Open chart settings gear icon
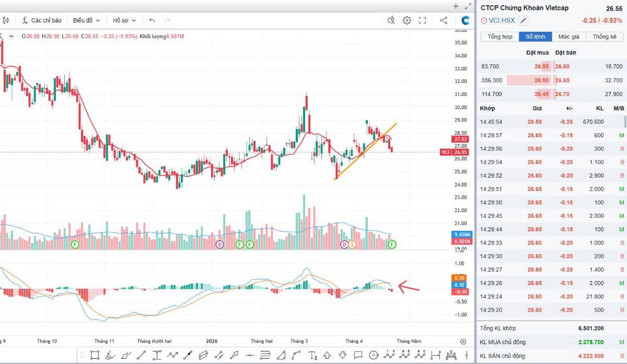Screen dimensions: 627x364 coord(407,20)
